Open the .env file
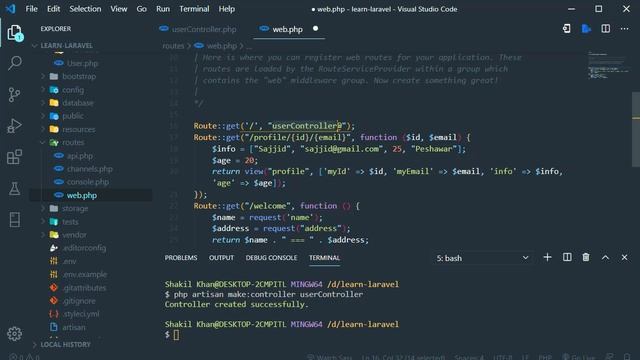Image resolution: width=640 pixels, height=360 pixels. pyautogui.click(x=69, y=261)
